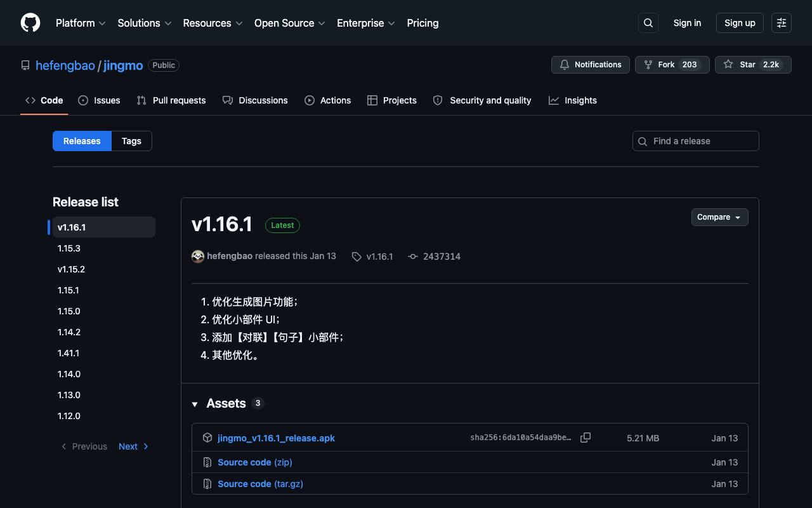Click the Sign up button

(740, 23)
